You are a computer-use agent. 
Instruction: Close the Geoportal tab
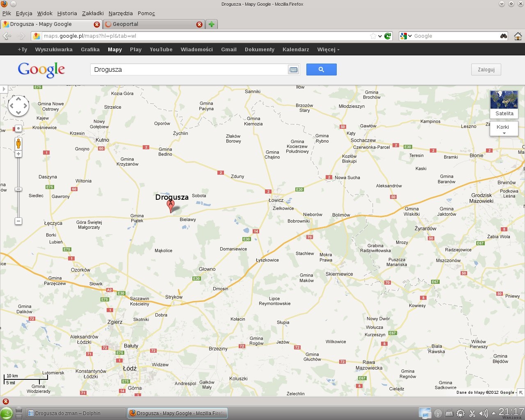point(199,24)
